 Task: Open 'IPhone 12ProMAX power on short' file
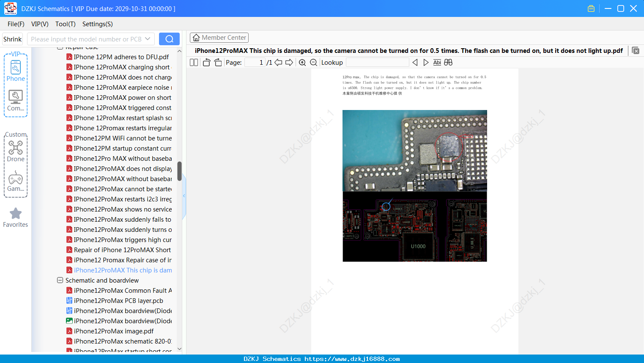[119, 98]
